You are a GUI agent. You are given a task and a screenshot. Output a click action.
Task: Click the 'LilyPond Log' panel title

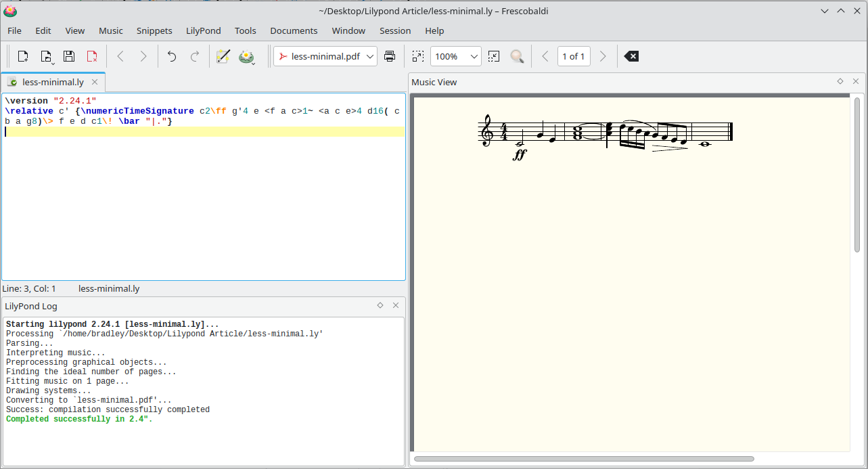[31, 306]
